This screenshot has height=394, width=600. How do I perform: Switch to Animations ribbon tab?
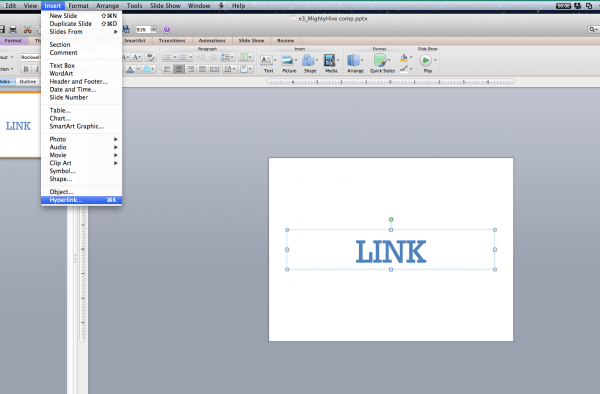pyautogui.click(x=212, y=41)
